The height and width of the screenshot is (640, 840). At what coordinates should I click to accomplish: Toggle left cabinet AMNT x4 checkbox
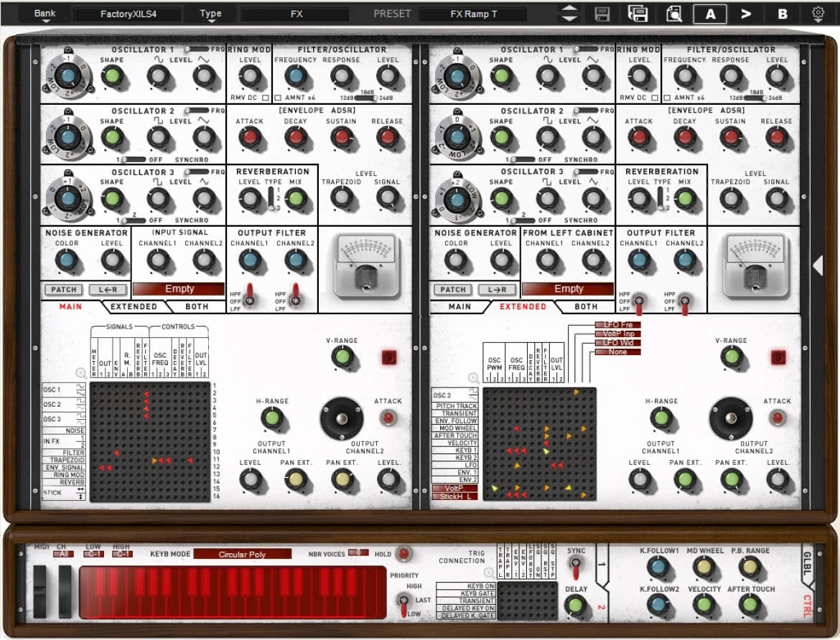pyautogui.click(x=278, y=98)
